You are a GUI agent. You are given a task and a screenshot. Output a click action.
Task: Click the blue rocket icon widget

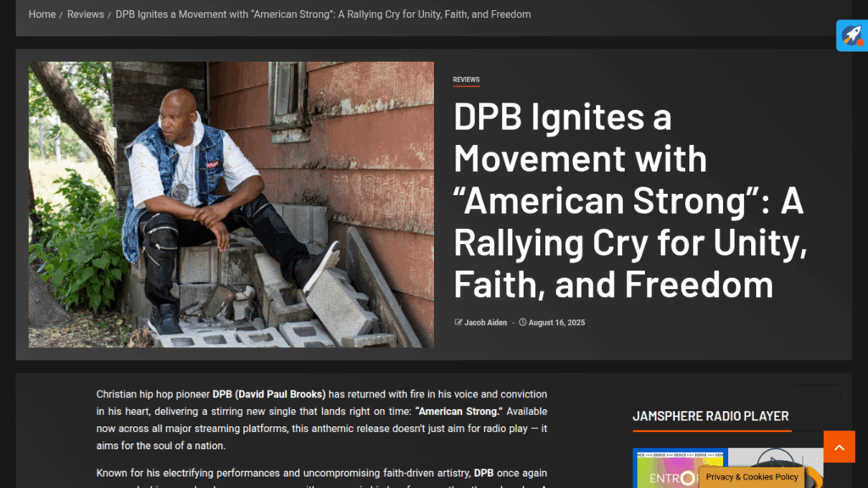(x=852, y=36)
